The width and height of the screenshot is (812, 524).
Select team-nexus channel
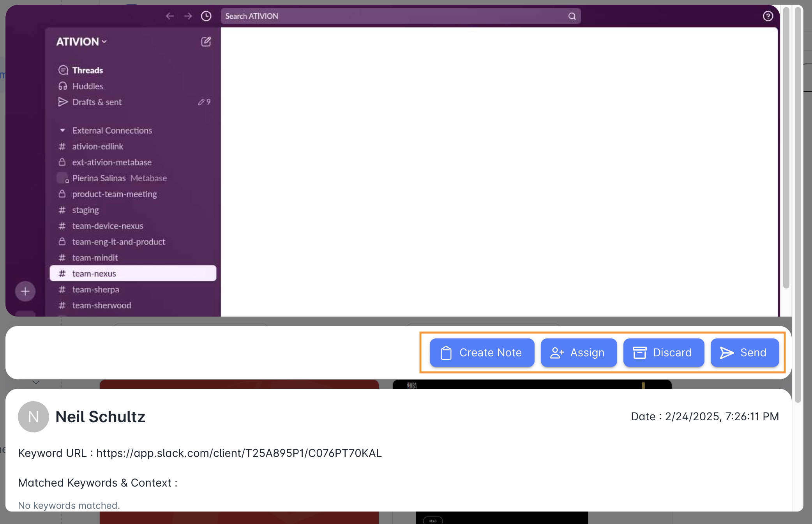[133, 273]
